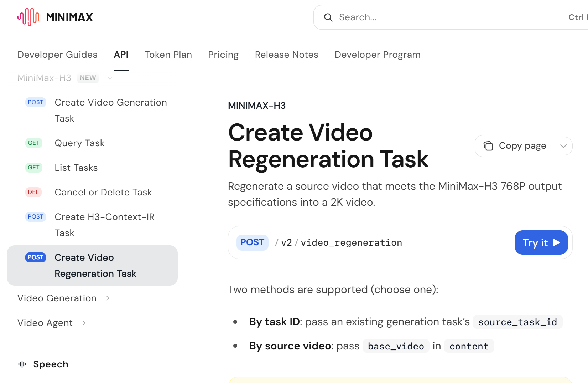Screen dimensions: 588x383
Task: Focus the Search input field
Action: (x=451, y=17)
